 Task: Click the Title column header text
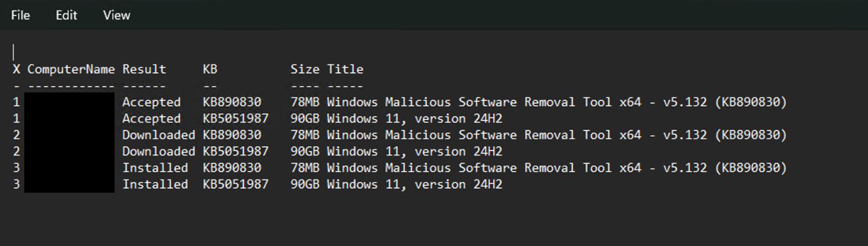(x=345, y=69)
